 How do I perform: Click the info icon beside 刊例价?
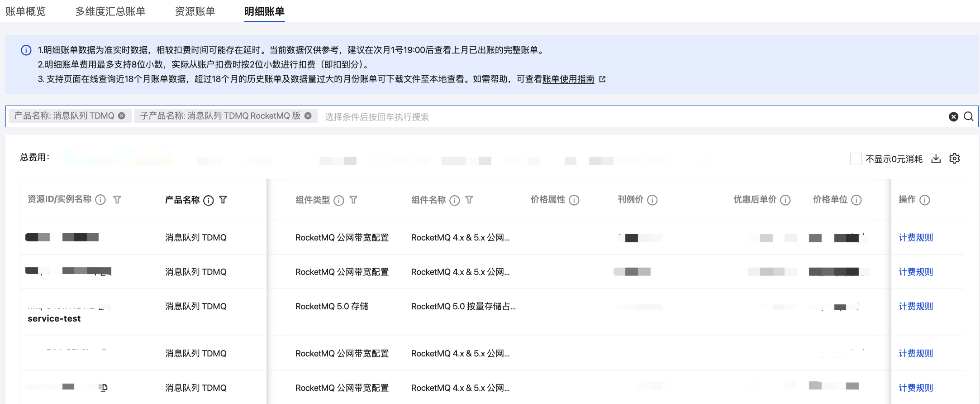click(652, 200)
